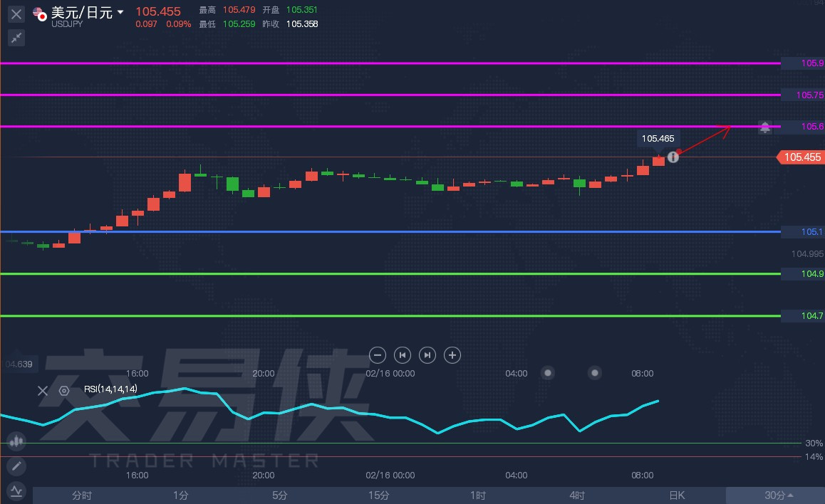Open the USDJPY symbol dropdown arrow
This screenshot has height=504, width=825.
[x=120, y=11]
